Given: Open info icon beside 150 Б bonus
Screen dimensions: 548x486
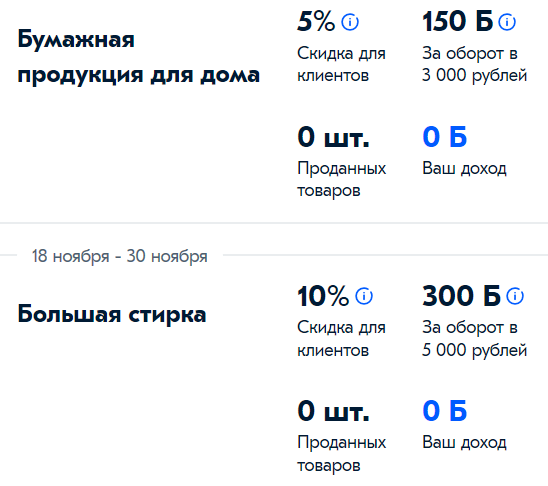Looking at the screenshot, I should 507,22.
